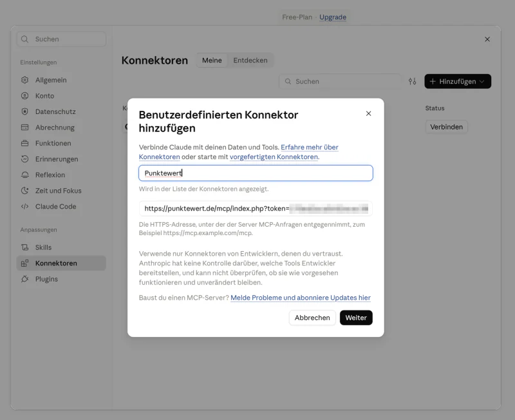Image resolution: width=515 pixels, height=420 pixels.
Task: Open Reflexion settings
Action: pos(61,175)
